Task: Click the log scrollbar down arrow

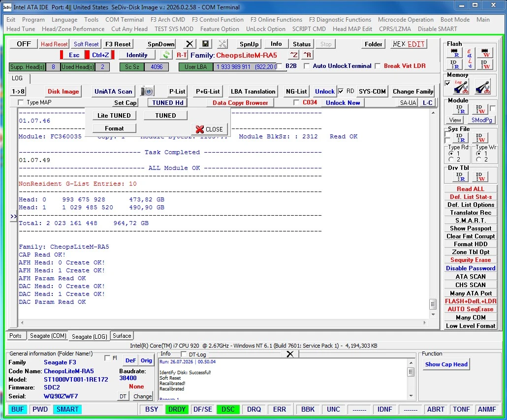Action: coord(433,314)
